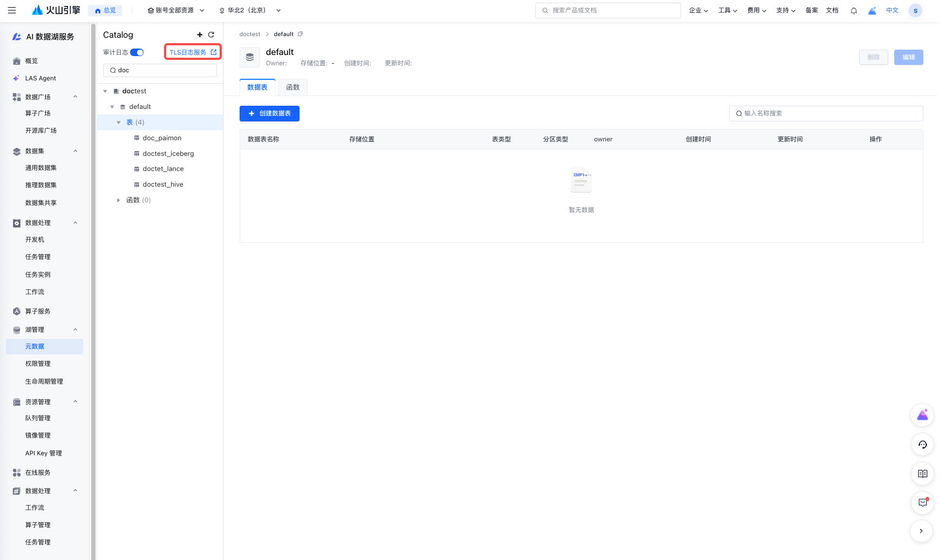This screenshot has height=560, width=939.
Task: Go to 总览 overview button
Action: click(105, 10)
